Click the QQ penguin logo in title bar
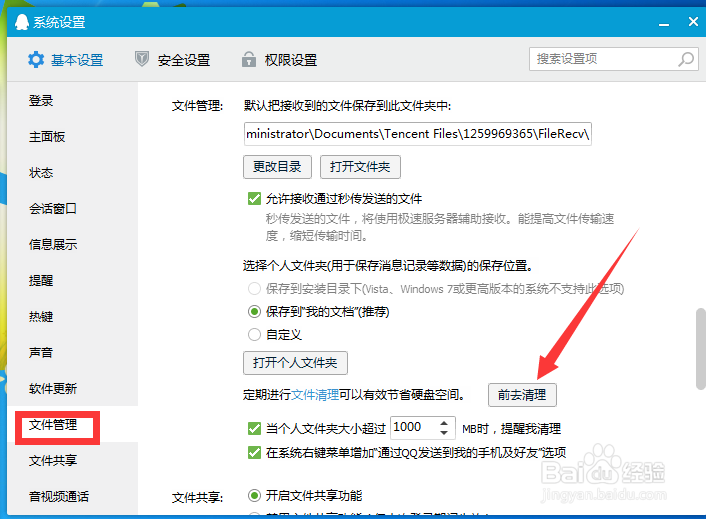The height and width of the screenshot is (519, 706). 22,22
